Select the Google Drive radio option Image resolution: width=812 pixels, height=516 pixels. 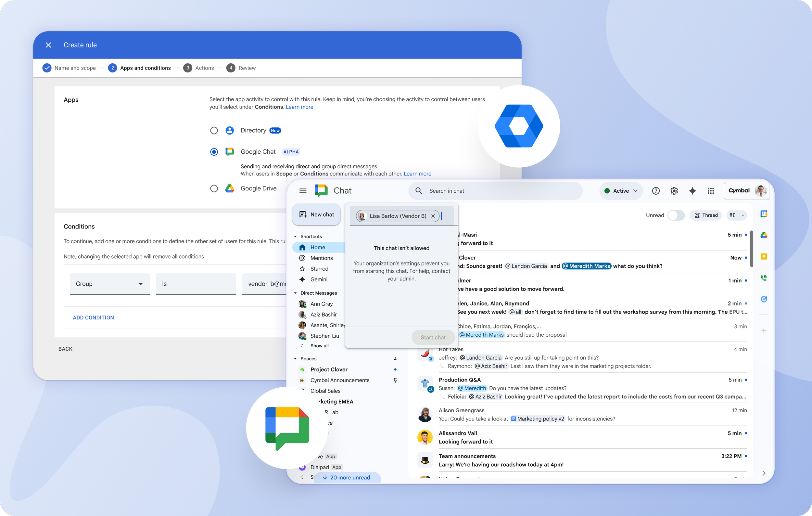tap(214, 188)
